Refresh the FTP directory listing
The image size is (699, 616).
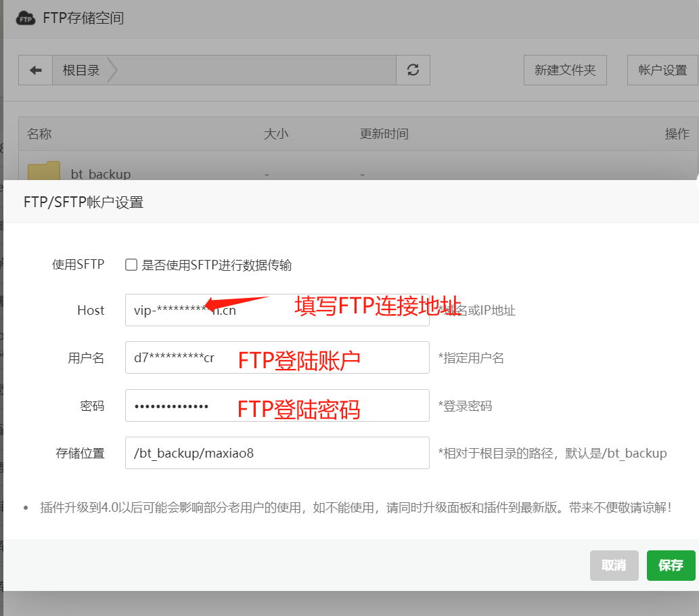[413, 70]
